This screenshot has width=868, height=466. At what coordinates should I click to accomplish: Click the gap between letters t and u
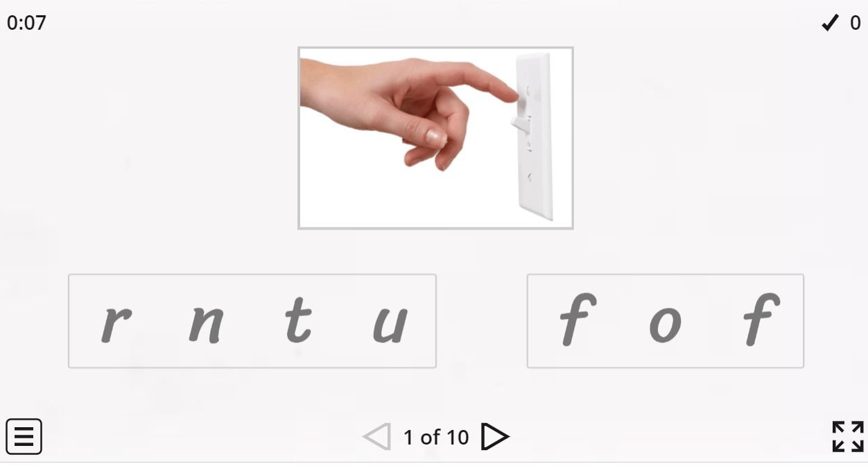click(342, 322)
